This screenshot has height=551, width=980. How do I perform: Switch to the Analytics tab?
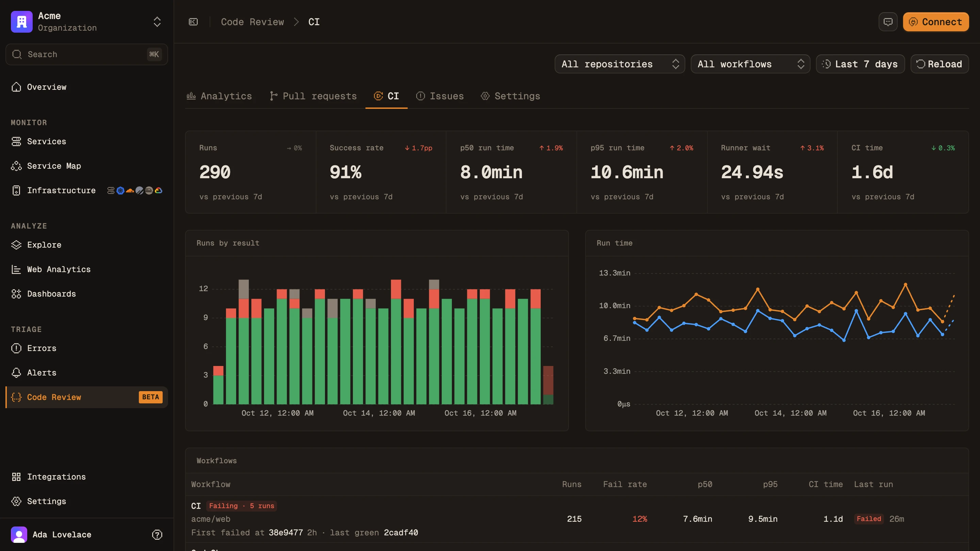219,96
